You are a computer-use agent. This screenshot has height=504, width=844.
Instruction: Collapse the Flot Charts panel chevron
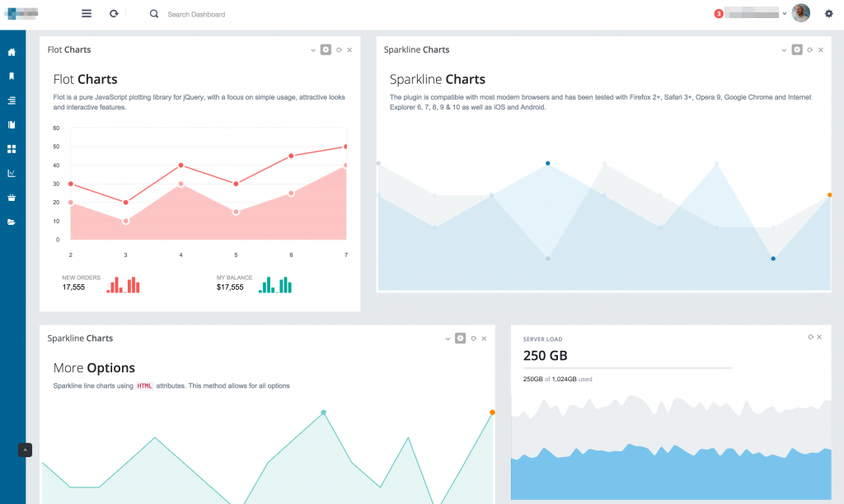(x=312, y=50)
